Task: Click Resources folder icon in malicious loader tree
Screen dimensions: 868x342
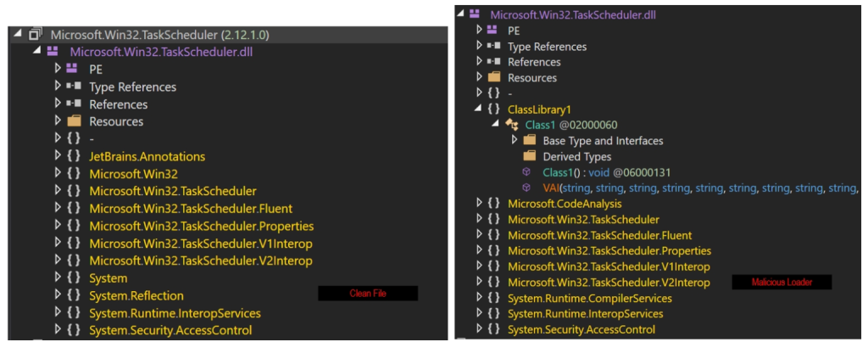Action: click(494, 77)
